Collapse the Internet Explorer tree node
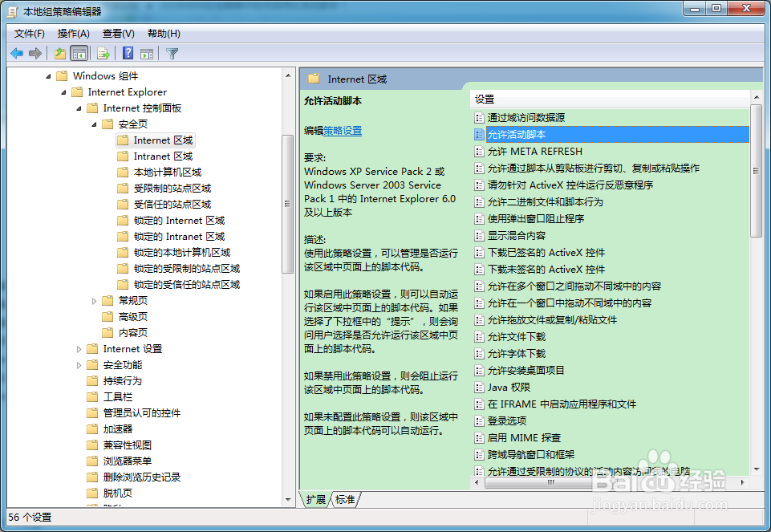This screenshot has height=532, width=771. coord(63,92)
